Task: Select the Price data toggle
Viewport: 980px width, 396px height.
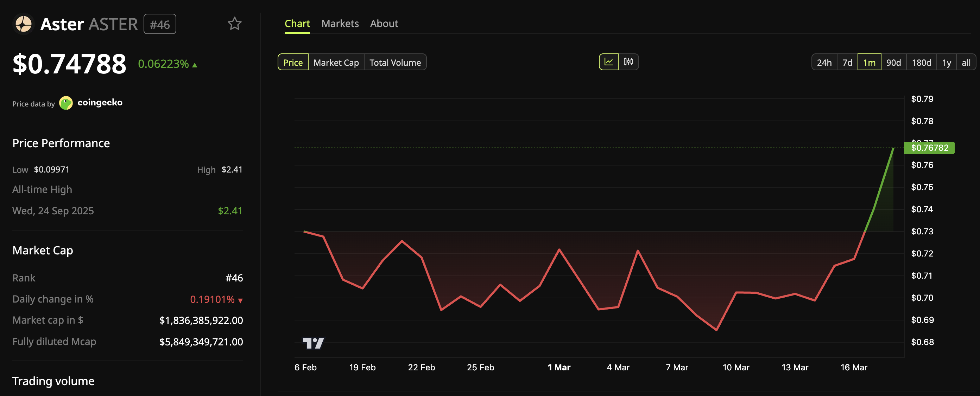Action: point(292,62)
